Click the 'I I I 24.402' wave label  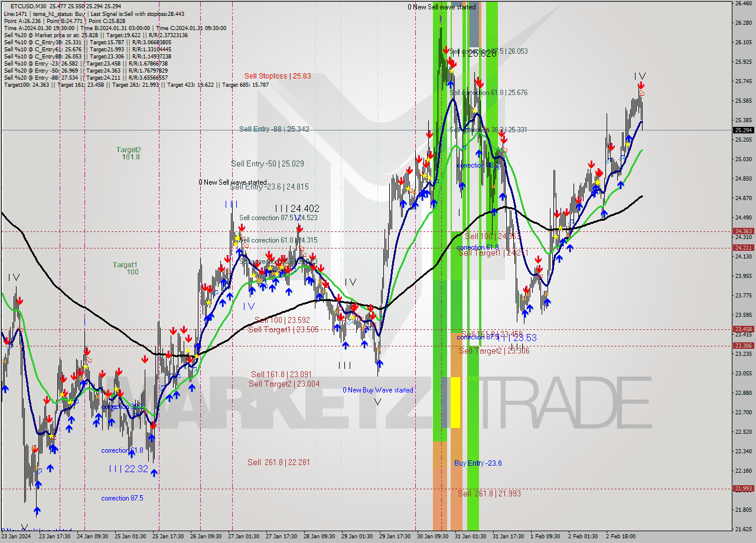(297, 208)
